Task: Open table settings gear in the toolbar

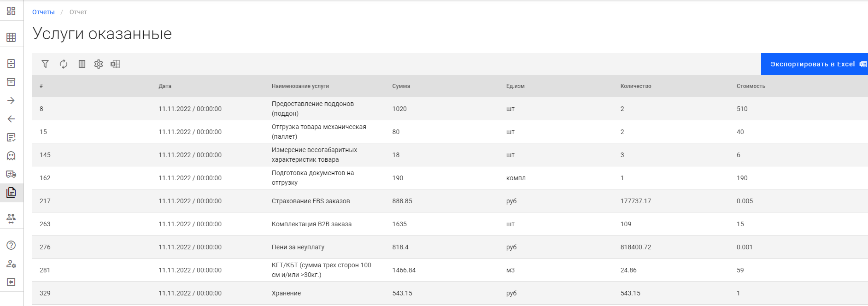Action: (99, 64)
